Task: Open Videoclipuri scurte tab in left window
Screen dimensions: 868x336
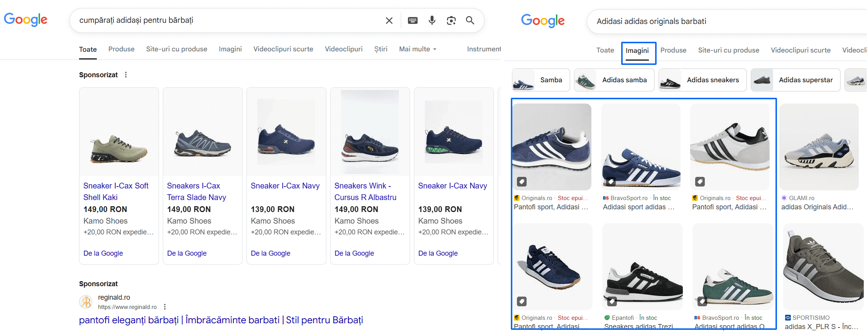Action: pos(283,49)
